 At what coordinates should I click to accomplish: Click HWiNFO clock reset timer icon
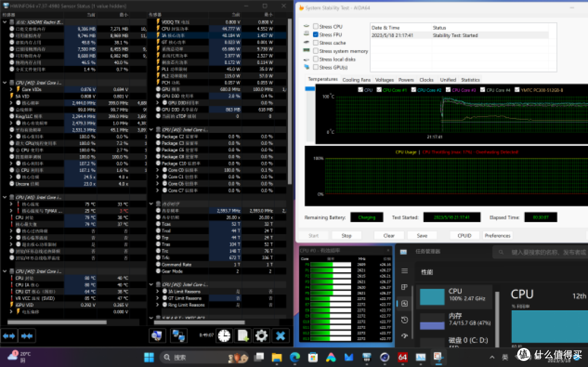(x=224, y=336)
